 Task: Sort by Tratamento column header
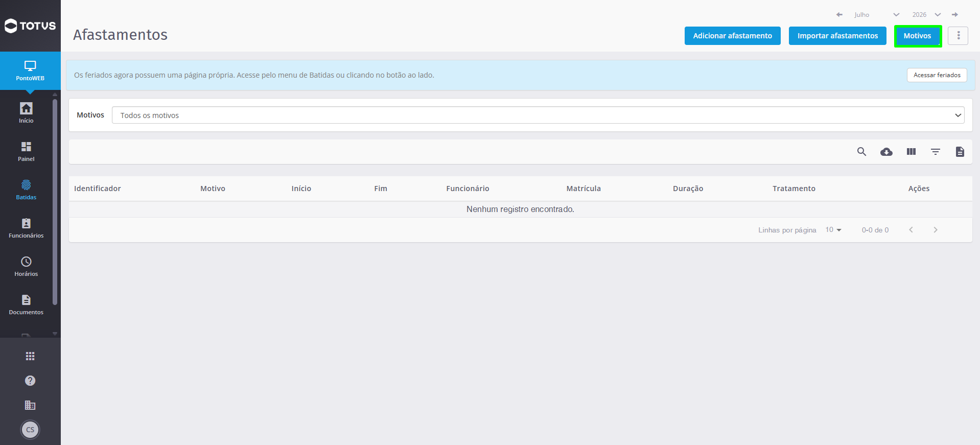794,189
